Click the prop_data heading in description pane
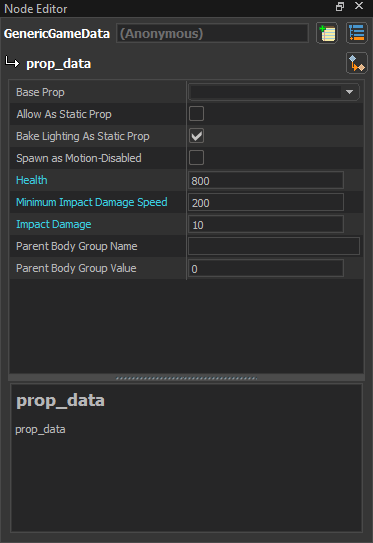 point(60,401)
